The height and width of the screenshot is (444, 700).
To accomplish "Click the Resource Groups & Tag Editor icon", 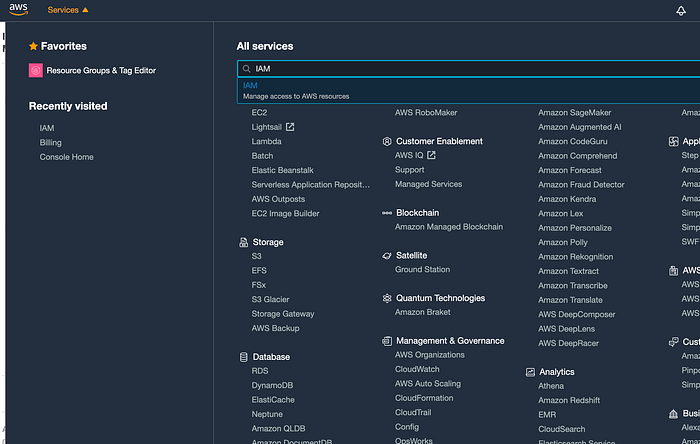I will click(36, 71).
